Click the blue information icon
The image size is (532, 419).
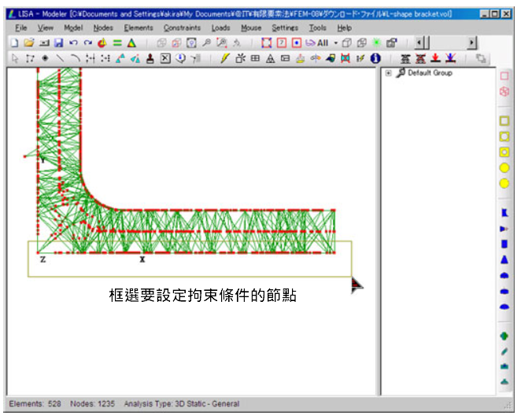[x=375, y=59]
